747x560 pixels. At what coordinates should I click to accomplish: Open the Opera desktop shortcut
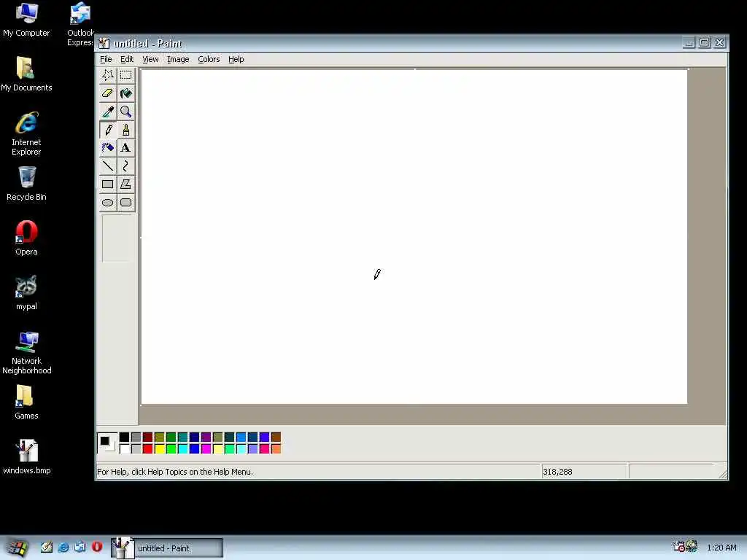tap(26, 238)
